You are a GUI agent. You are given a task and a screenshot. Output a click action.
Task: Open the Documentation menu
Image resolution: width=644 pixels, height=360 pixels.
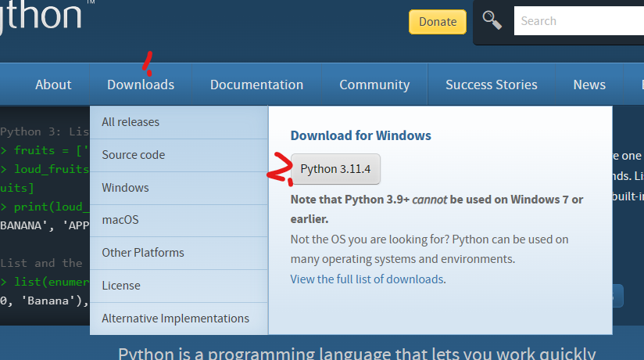coord(256,85)
